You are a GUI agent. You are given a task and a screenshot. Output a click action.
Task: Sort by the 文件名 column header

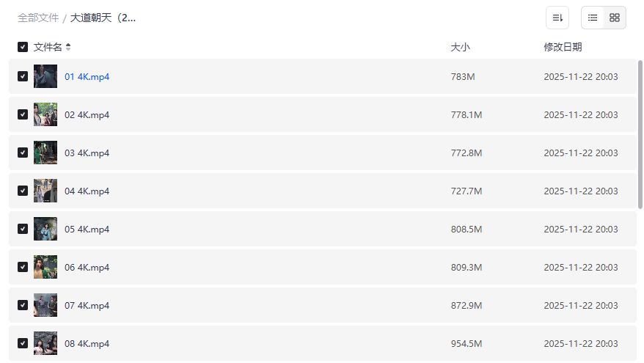coord(48,47)
